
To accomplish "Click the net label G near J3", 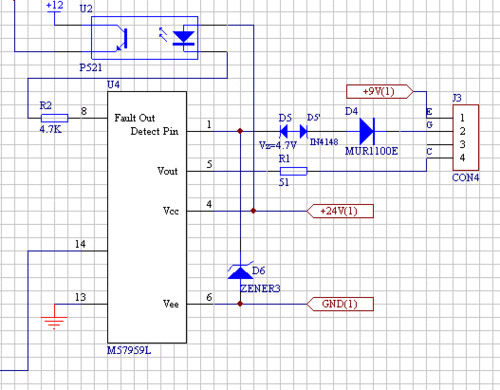I will point(429,125).
